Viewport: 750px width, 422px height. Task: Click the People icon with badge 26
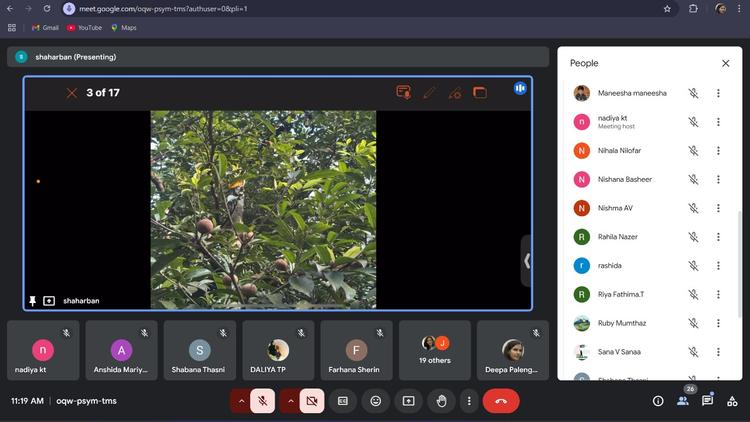(x=683, y=401)
